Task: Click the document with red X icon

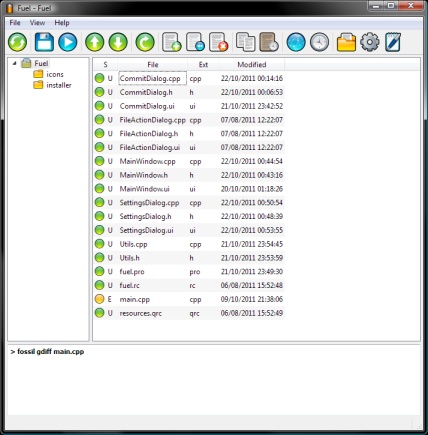Action: coord(219,42)
